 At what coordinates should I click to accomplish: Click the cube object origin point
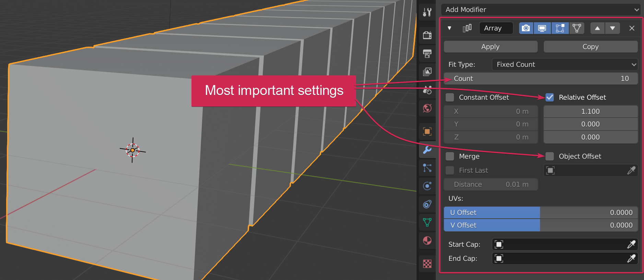pyautogui.click(x=132, y=150)
